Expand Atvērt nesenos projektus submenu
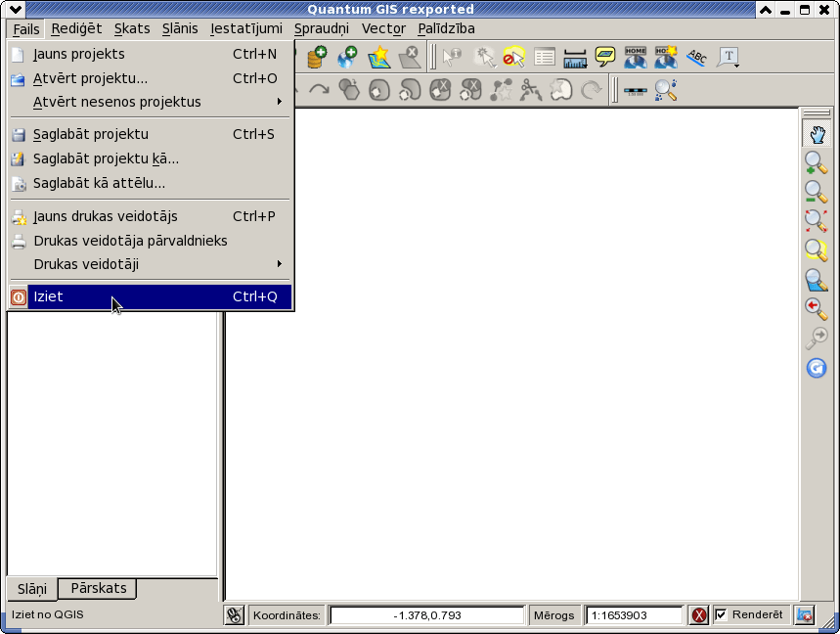This screenshot has height=634, width=840. (x=151, y=102)
